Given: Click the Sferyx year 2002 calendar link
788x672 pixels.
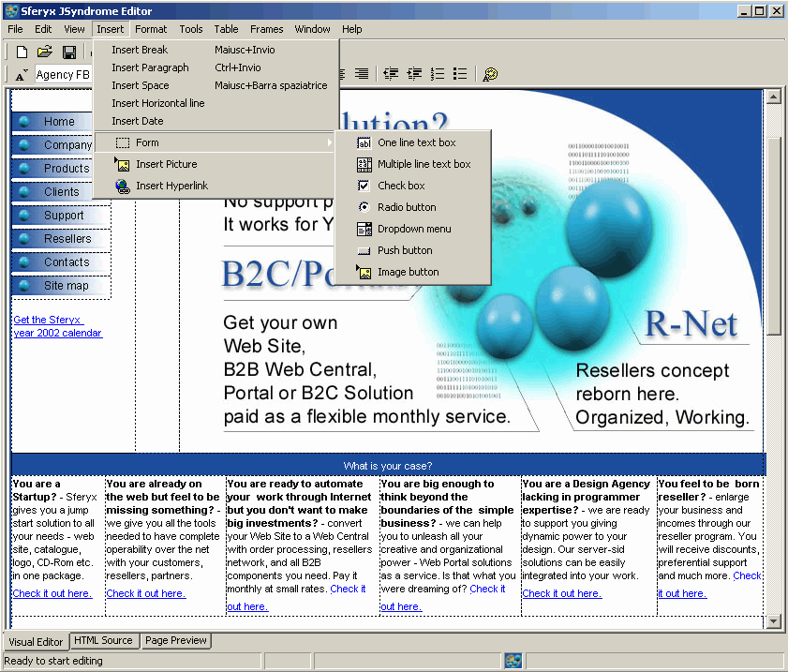Looking at the screenshot, I should 57,326.
